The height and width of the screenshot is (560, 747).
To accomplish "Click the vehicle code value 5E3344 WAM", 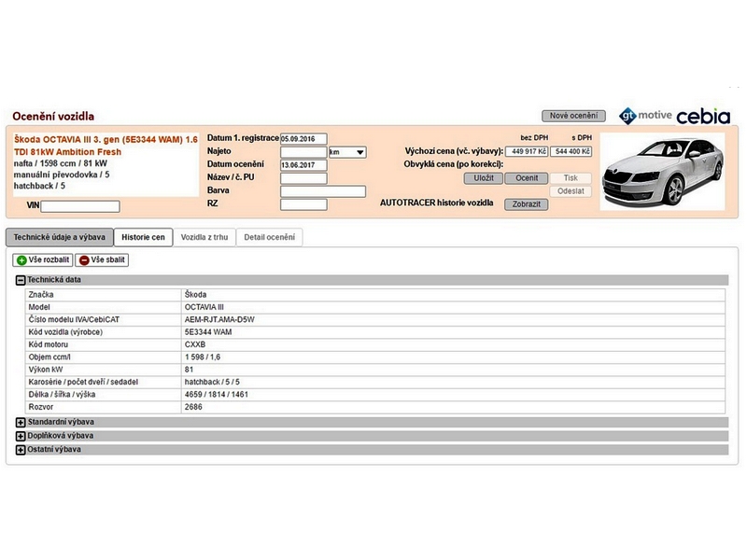I will [208, 332].
